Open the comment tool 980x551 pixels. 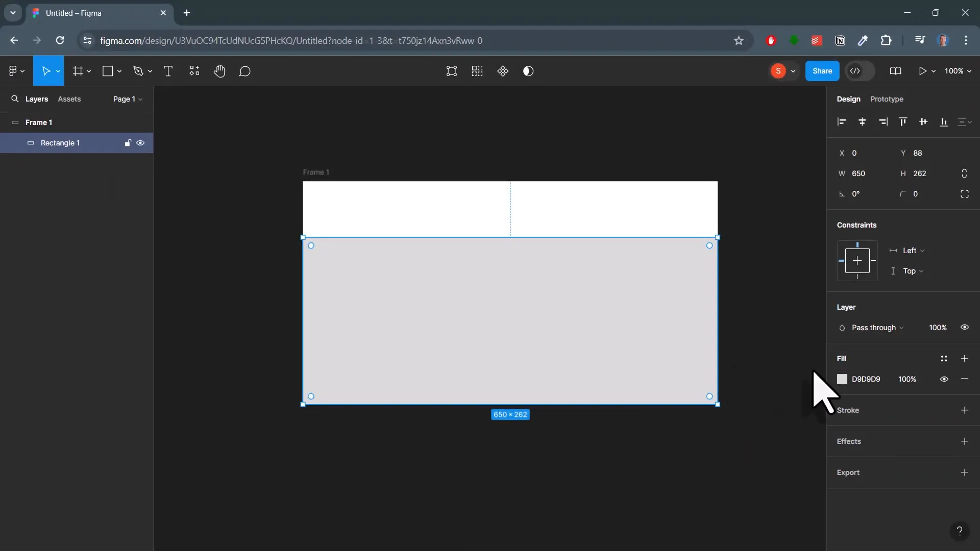[x=244, y=71]
